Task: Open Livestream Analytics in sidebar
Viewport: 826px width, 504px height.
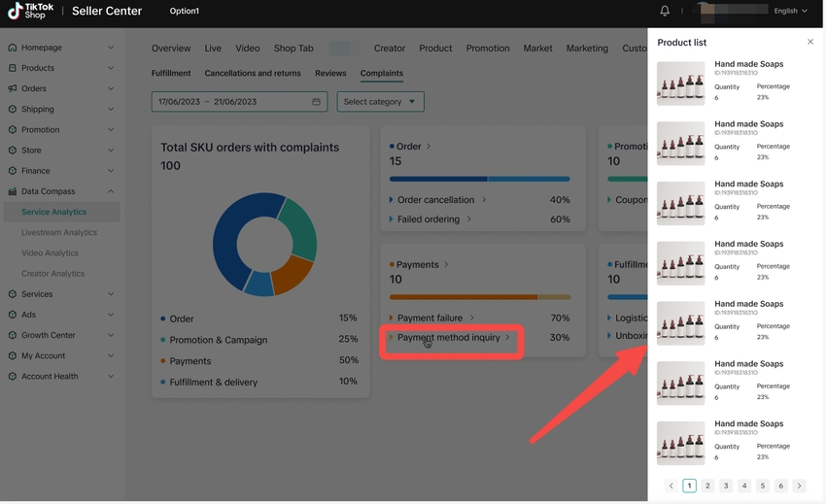Action: (59, 232)
